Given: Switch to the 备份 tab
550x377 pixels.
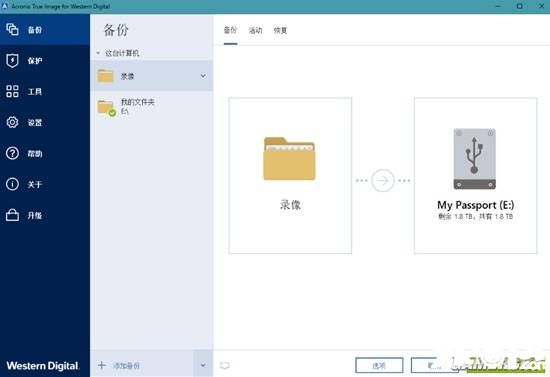Looking at the screenshot, I should 230,30.
